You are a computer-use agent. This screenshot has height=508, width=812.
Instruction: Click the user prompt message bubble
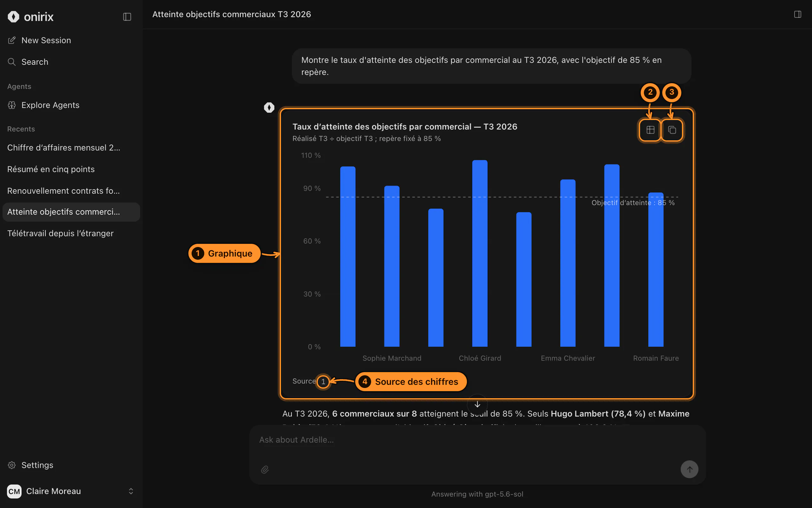(491, 66)
